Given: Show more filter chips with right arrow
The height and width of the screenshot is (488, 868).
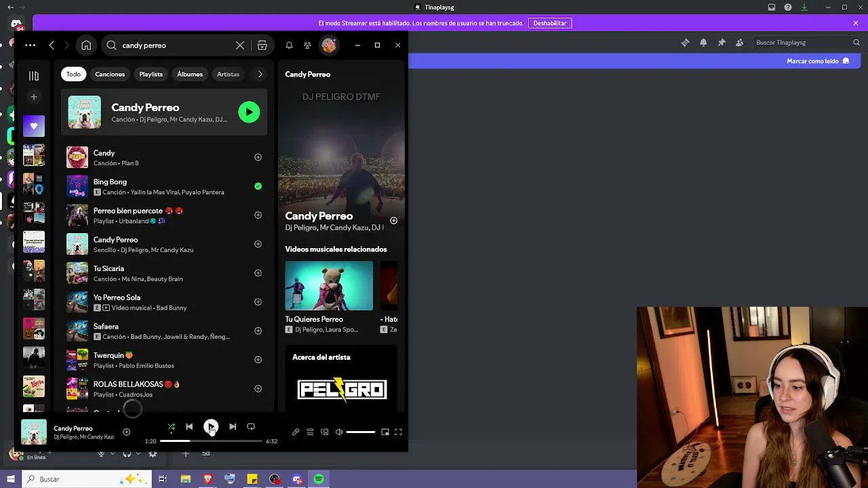Looking at the screenshot, I should (x=260, y=74).
